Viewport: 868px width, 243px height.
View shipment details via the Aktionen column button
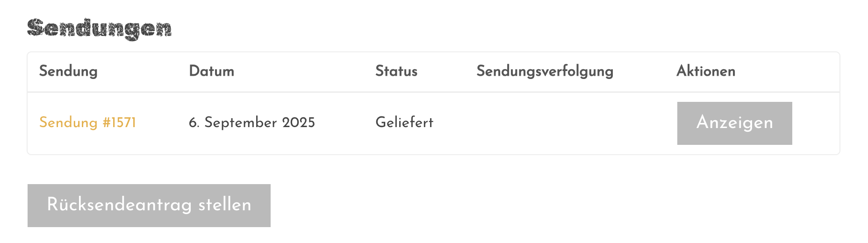pyautogui.click(x=734, y=123)
